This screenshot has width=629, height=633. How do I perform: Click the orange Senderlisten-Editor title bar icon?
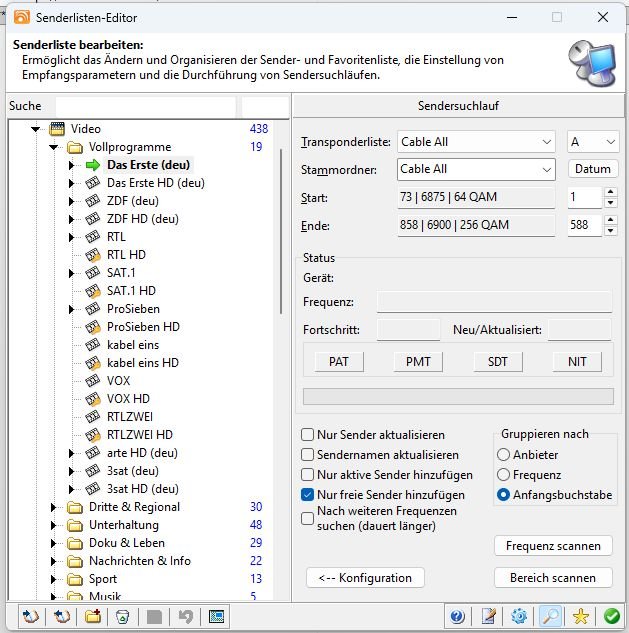22,17
